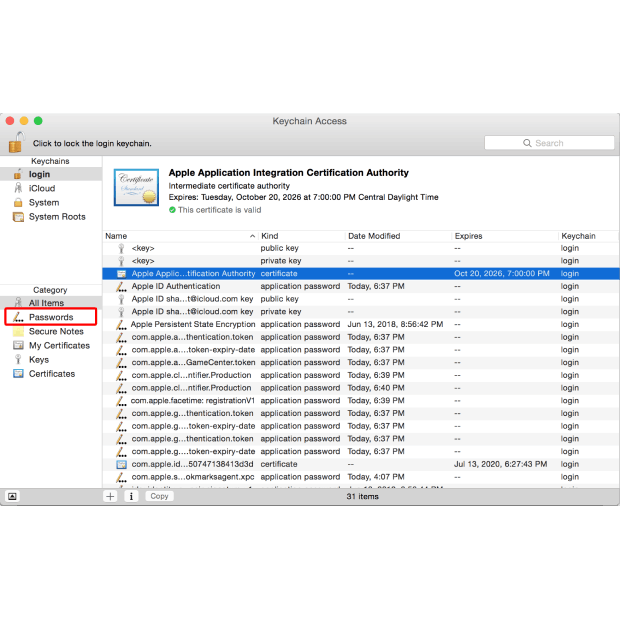Click the yellow minimize window button

pos(24,121)
